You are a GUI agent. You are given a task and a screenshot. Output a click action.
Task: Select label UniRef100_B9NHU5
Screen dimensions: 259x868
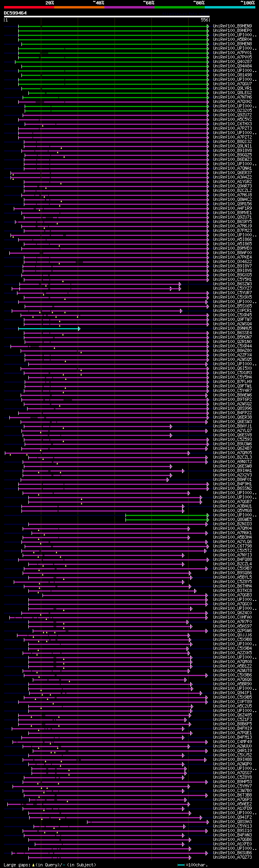coord(232,329)
